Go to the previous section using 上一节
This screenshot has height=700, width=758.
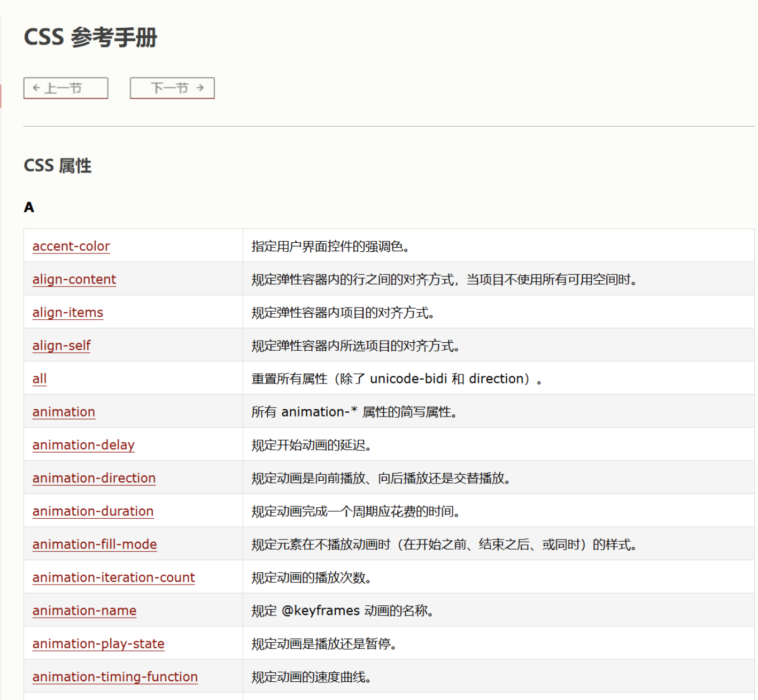click(65, 88)
